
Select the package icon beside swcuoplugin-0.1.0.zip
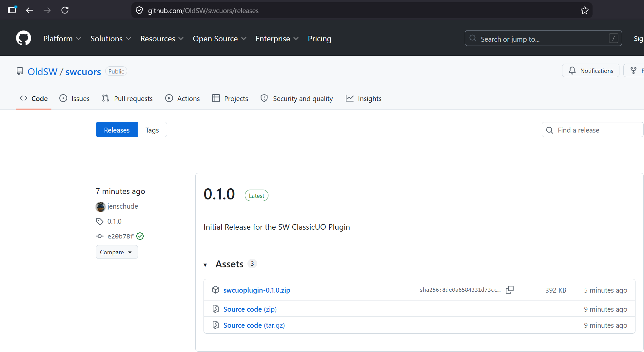coord(215,290)
